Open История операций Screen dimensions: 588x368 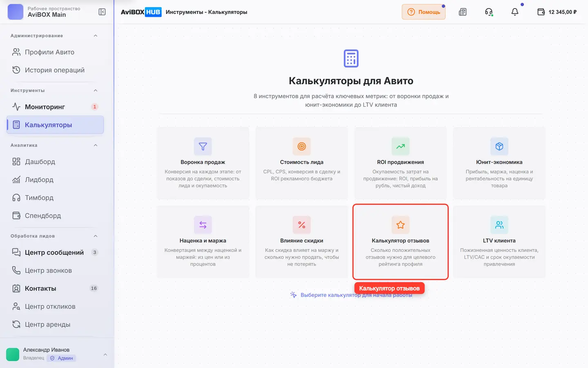[x=55, y=70]
